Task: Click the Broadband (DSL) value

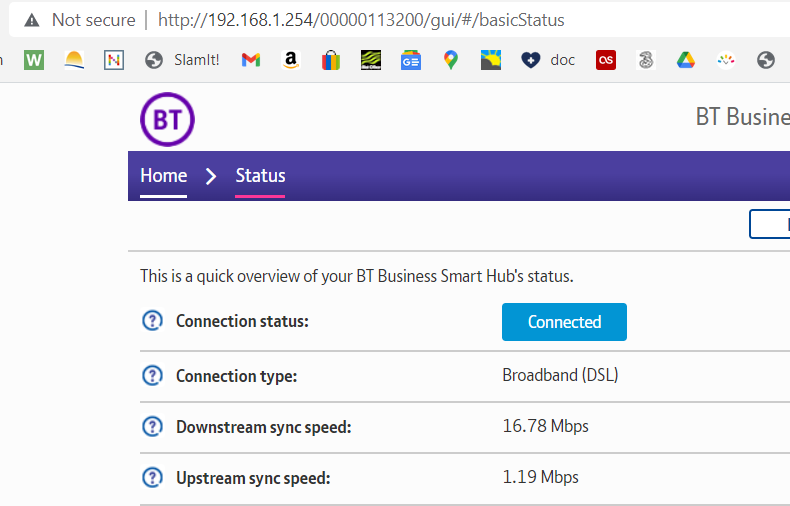Action: 560,375
